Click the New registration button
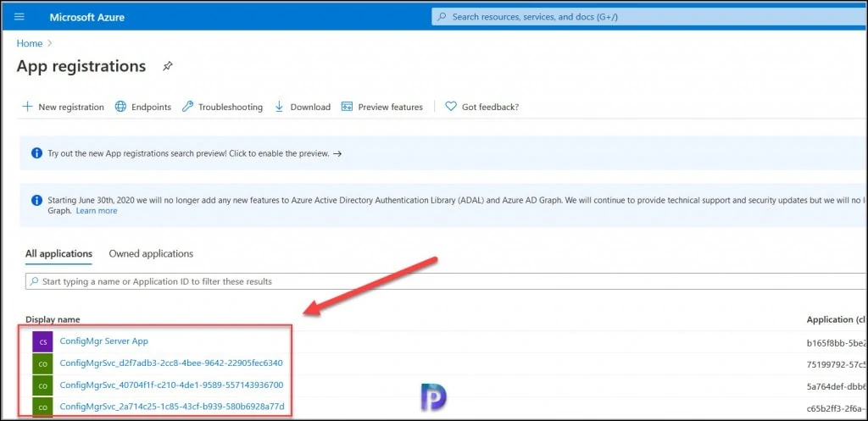 click(x=63, y=107)
